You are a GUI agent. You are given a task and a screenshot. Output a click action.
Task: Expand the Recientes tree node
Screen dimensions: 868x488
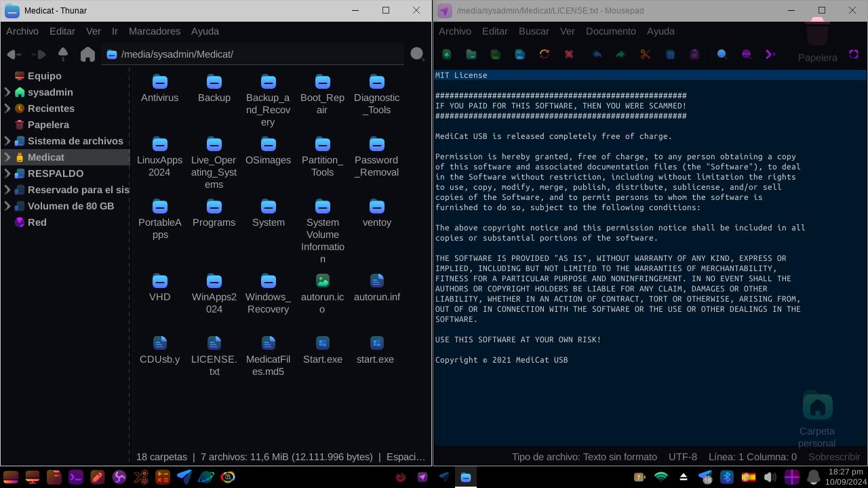7,108
